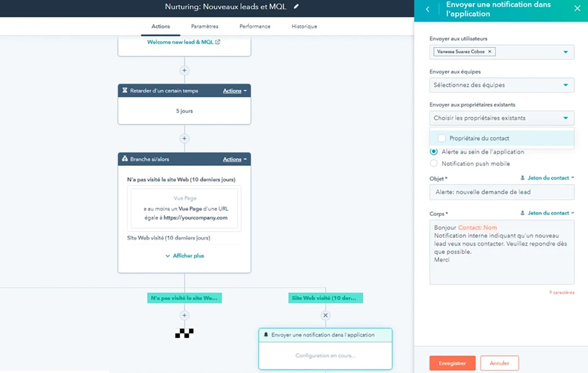Image resolution: width=588 pixels, height=373 pixels.
Task: Open Envoyer aux utilisateurs dropdown
Action: [502, 52]
